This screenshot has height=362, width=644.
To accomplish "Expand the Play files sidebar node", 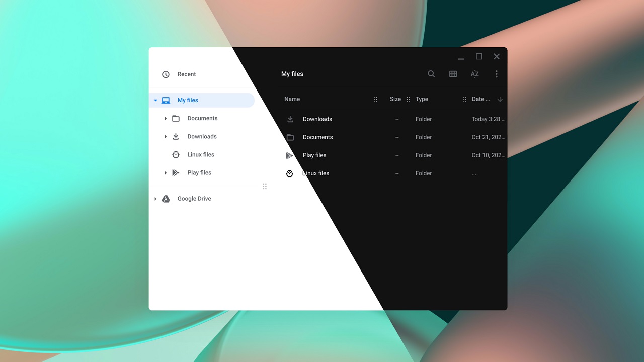I will 166,173.
